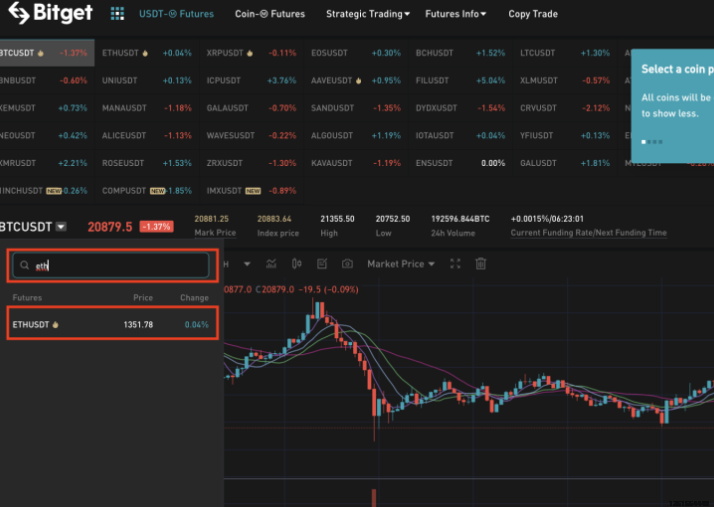Select IMXUSDT in the coin grid

click(251, 191)
